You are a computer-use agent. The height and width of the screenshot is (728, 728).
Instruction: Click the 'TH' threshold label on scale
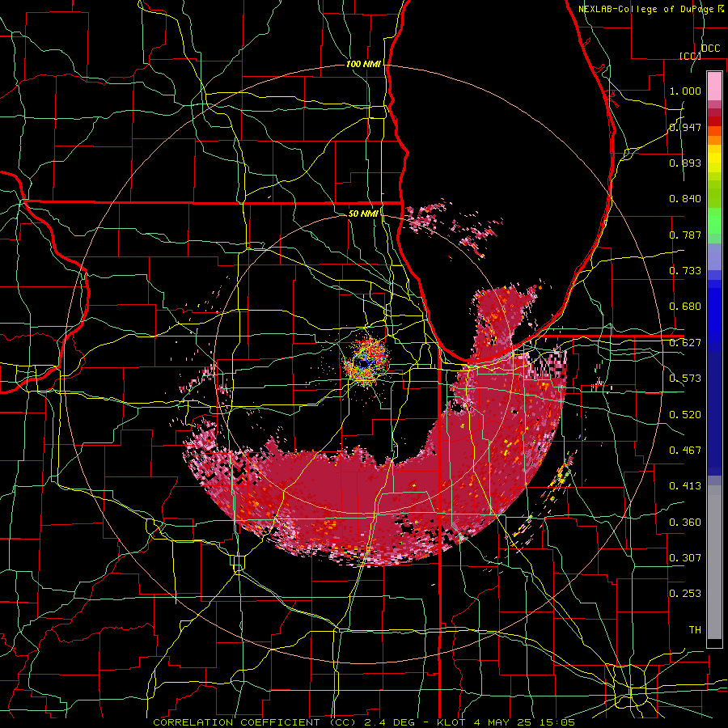695,630
